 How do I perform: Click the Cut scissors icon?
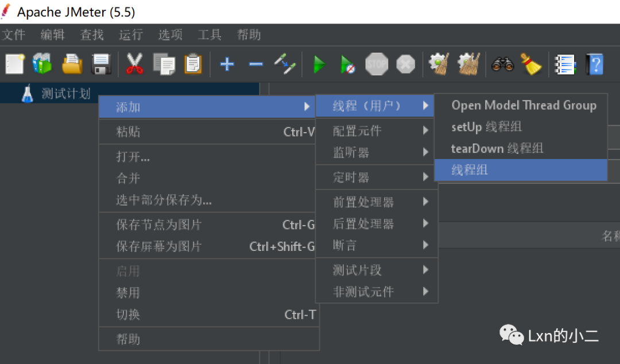134,64
